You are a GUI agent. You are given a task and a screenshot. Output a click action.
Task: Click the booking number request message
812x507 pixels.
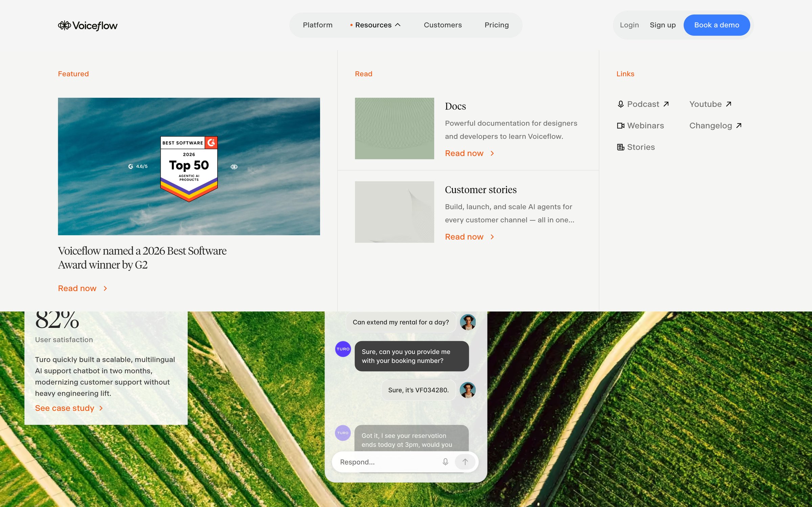(x=412, y=356)
